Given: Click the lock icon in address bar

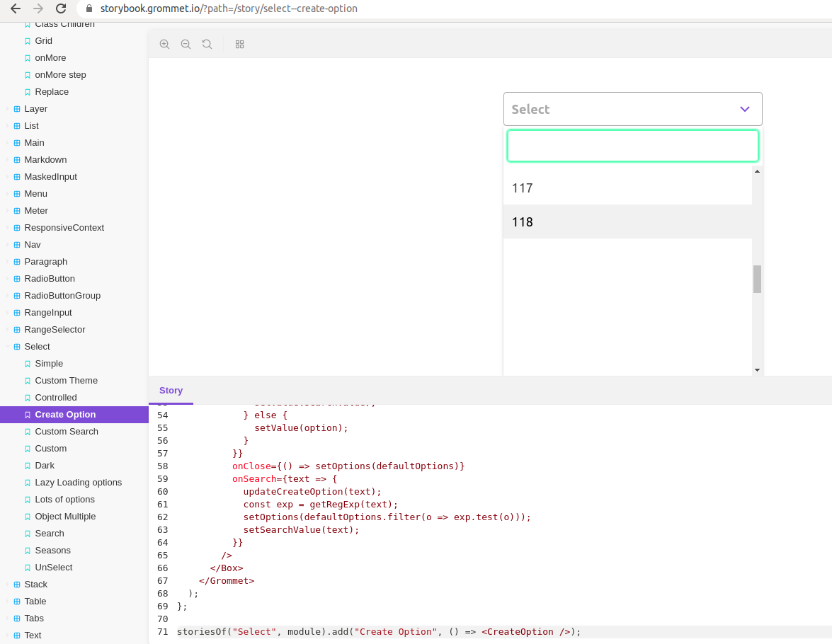Looking at the screenshot, I should pos(89,8).
